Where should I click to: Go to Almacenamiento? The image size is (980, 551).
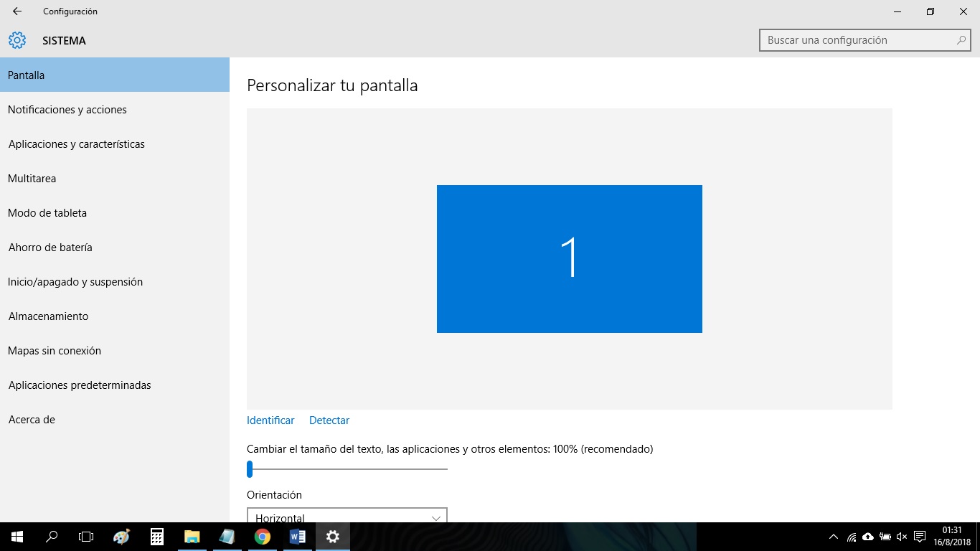click(x=115, y=316)
